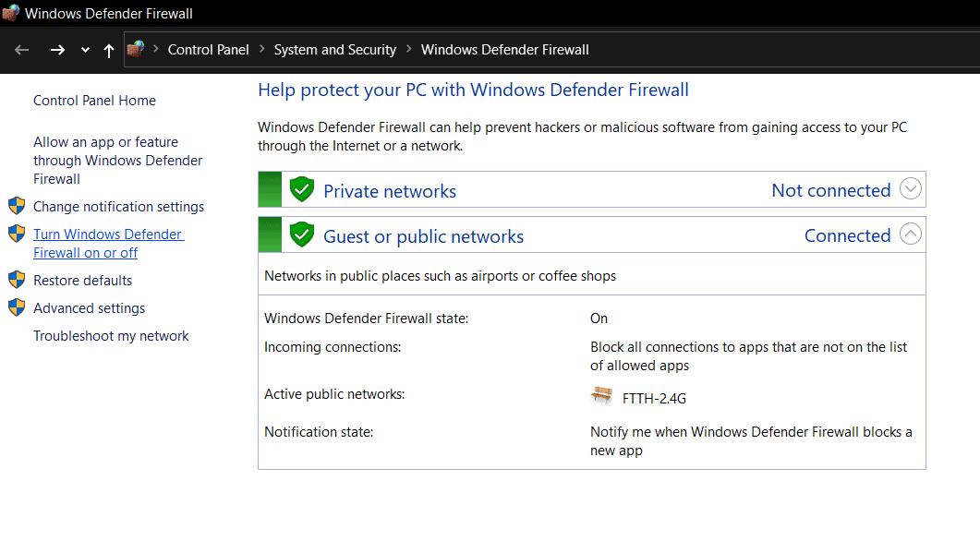Click the firewall state value On
This screenshot has height=541, width=980.
(599, 319)
